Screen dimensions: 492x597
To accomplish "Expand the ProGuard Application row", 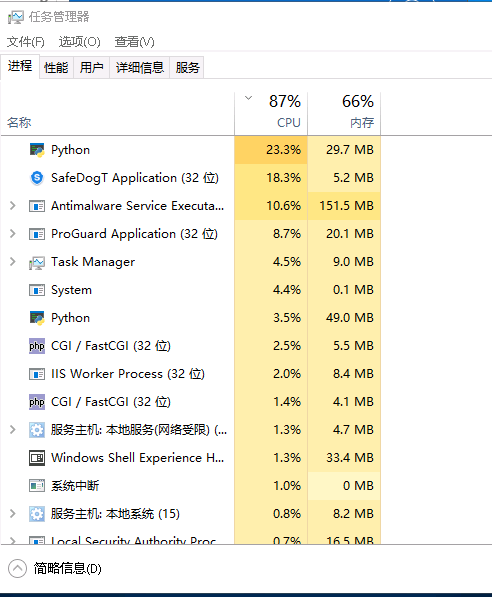I will coord(13,233).
